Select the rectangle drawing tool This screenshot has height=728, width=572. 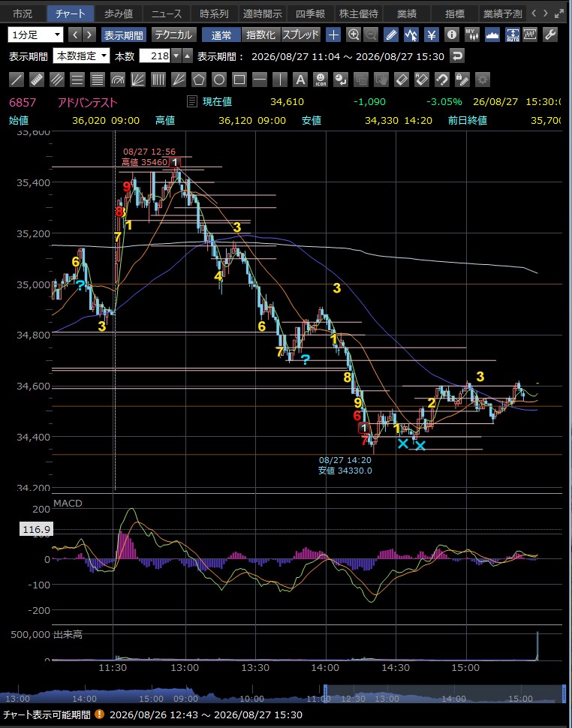coord(239,80)
